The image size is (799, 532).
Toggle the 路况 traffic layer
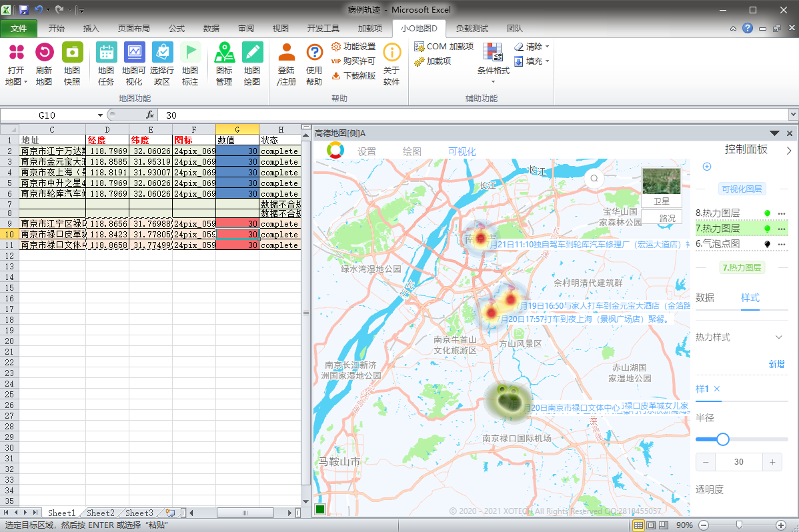[662, 217]
